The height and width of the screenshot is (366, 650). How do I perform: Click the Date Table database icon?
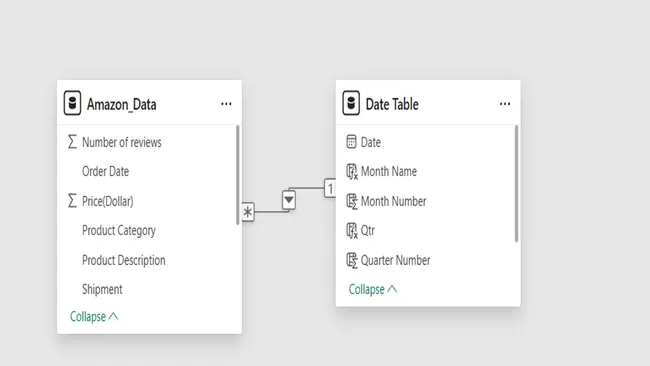pos(351,103)
